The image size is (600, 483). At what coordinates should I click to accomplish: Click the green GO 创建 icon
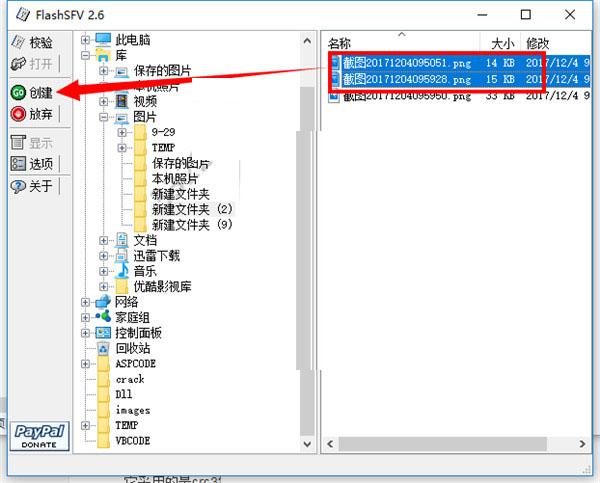18,93
